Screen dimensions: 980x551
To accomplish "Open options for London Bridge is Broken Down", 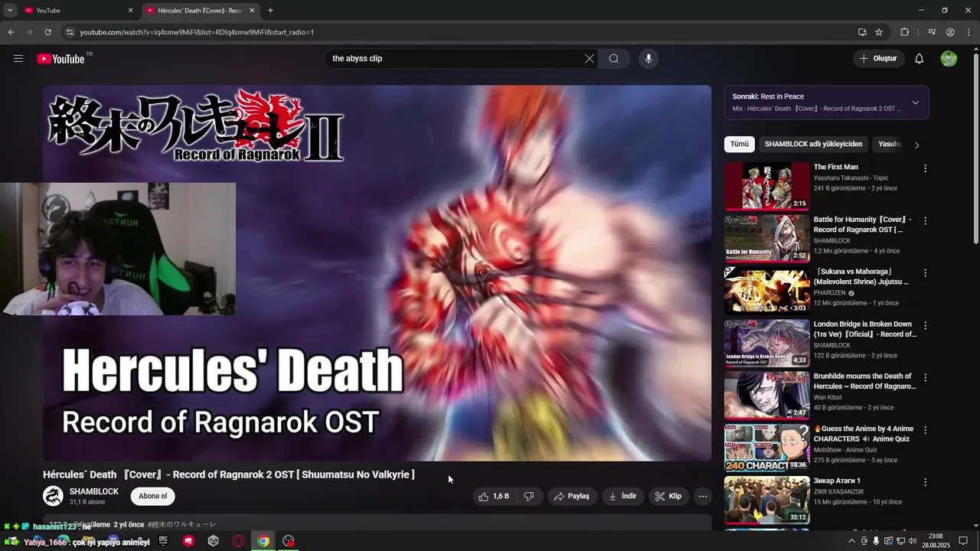I will click(x=925, y=325).
